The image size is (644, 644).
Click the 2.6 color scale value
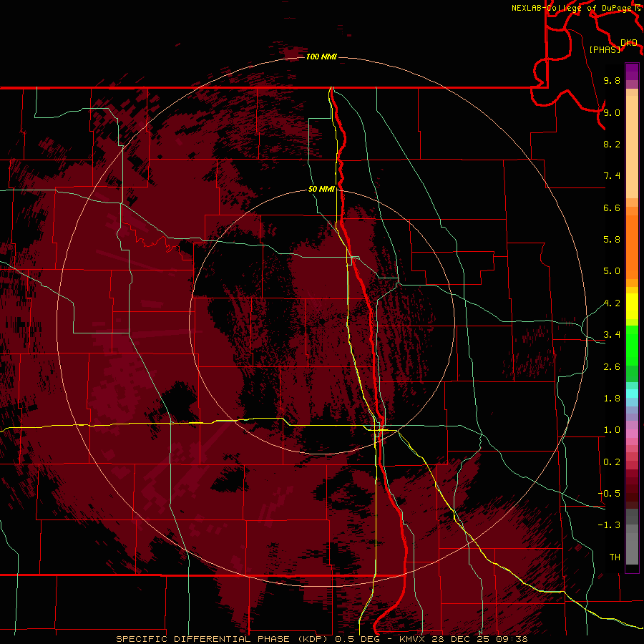pos(612,367)
